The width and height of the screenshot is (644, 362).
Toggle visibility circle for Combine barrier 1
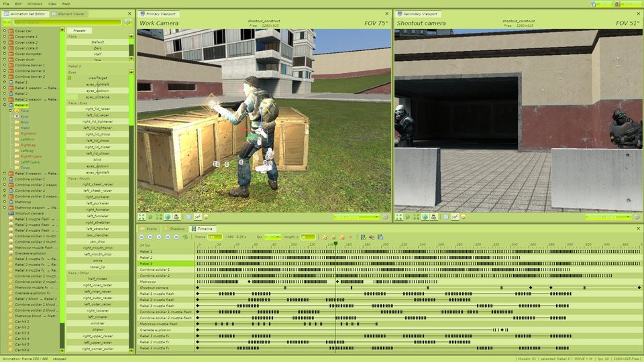5,65
